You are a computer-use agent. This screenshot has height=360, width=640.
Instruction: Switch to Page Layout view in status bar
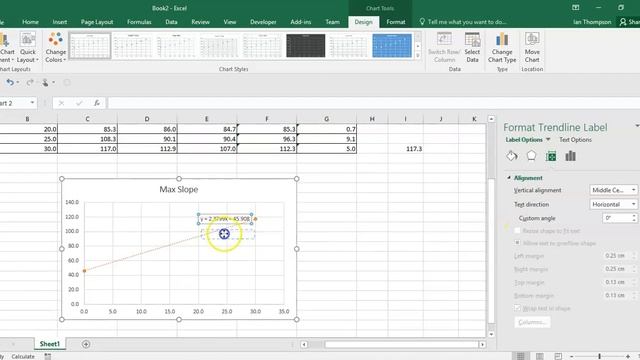(x=540, y=356)
